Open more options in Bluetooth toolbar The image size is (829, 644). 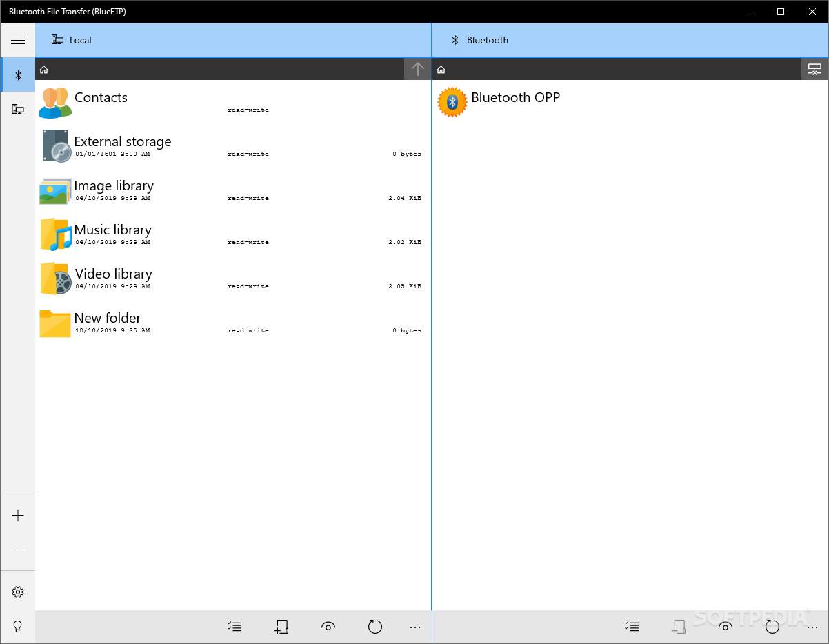pyautogui.click(x=812, y=627)
